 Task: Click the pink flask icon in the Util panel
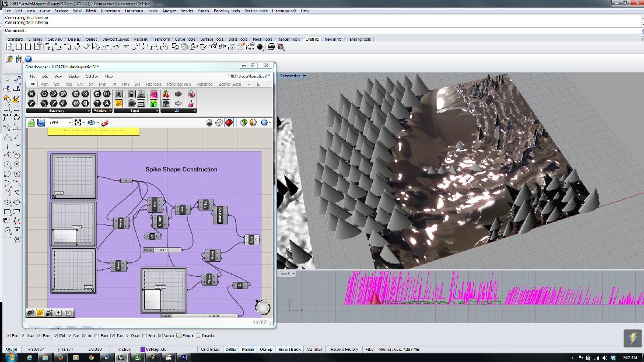coord(191,103)
